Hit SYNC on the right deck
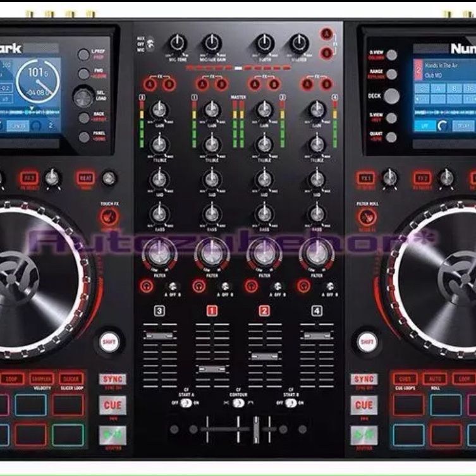The height and width of the screenshot is (476, 476). coord(364,379)
